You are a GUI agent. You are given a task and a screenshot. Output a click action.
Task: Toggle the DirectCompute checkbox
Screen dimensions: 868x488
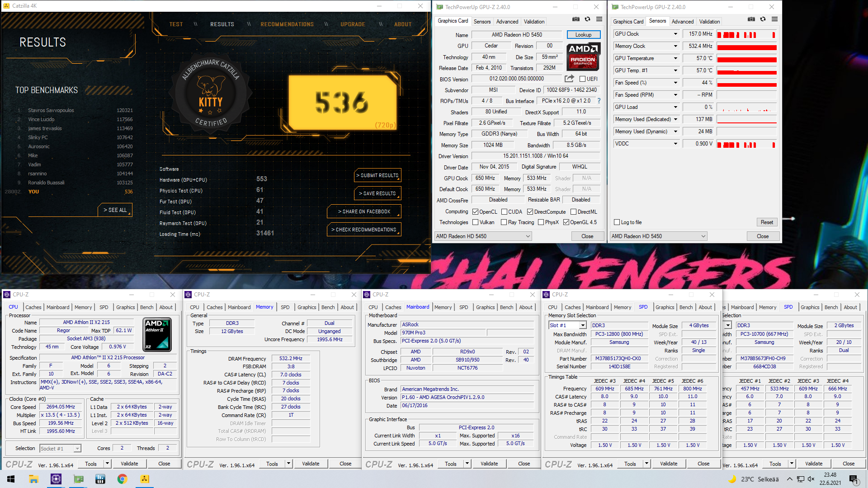click(530, 212)
